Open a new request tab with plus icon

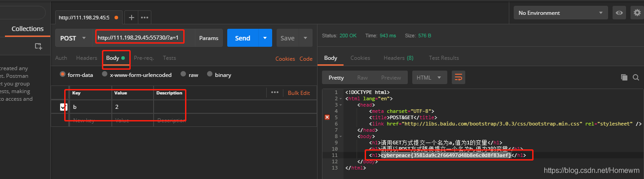tap(131, 18)
